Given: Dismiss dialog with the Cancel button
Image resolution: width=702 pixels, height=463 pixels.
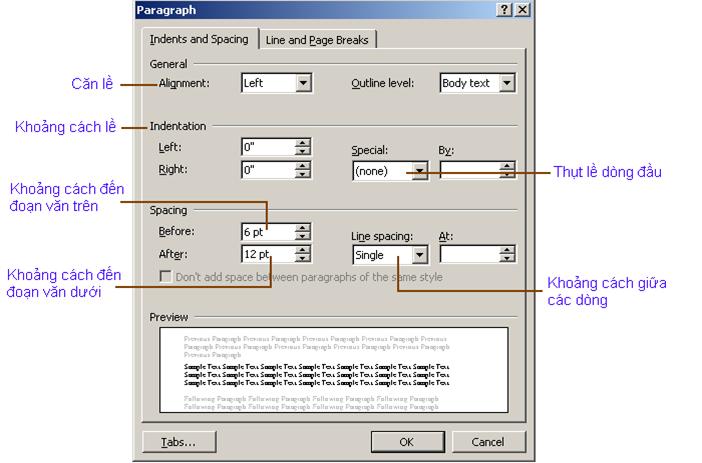Looking at the screenshot, I should (488, 442).
